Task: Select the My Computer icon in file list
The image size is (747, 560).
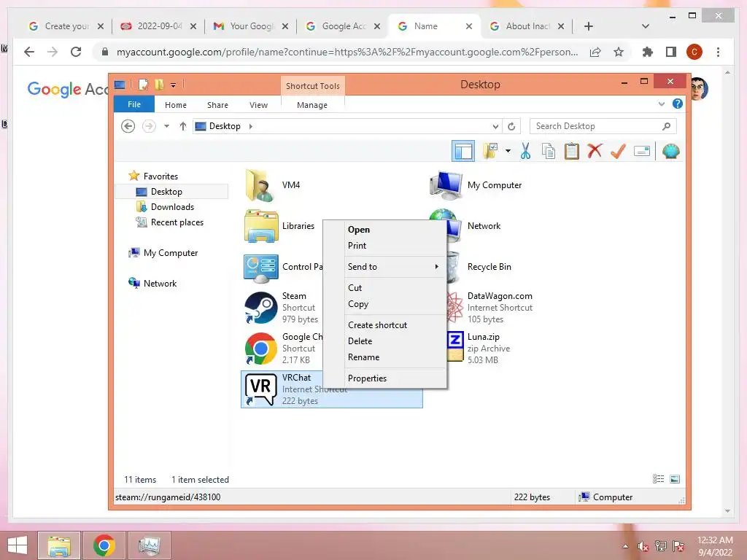Action: pyautogui.click(x=446, y=185)
